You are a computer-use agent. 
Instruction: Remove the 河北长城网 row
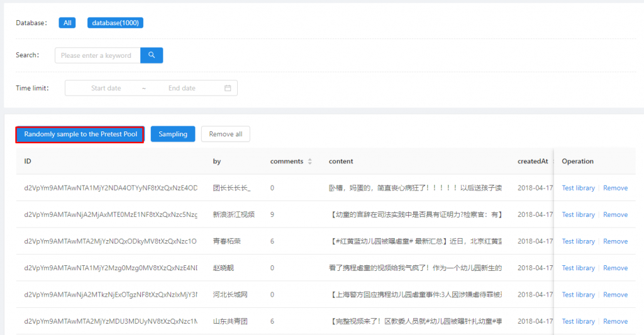[615, 295]
